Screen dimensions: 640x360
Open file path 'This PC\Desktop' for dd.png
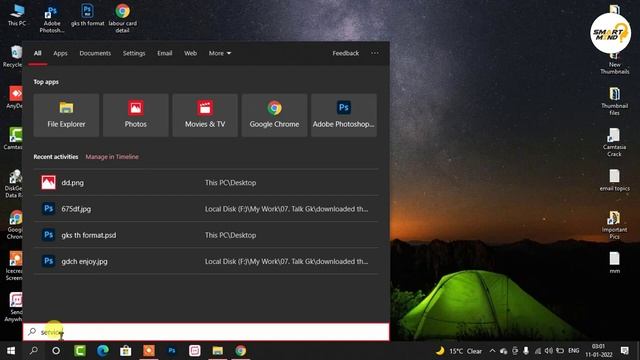[231, 182]
